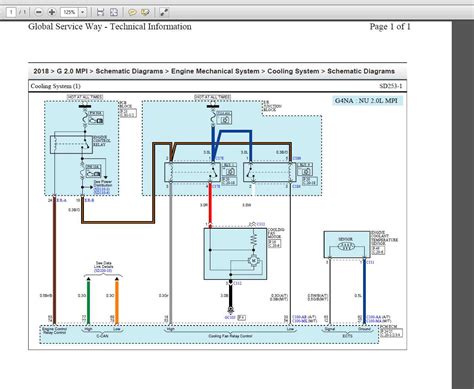Click the G4NA NU 2.0L MPI label

pos(367,100)
